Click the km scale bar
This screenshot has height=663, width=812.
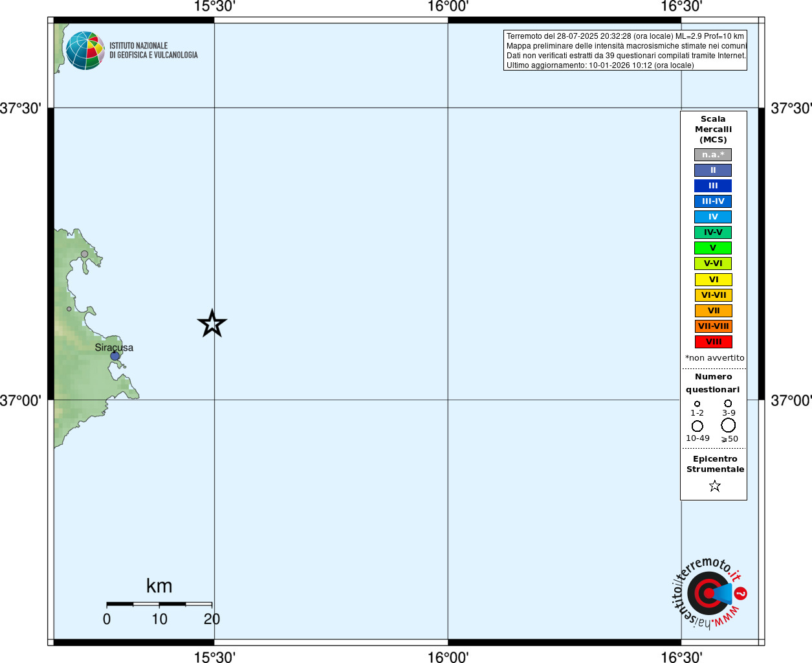pos(159,604)
